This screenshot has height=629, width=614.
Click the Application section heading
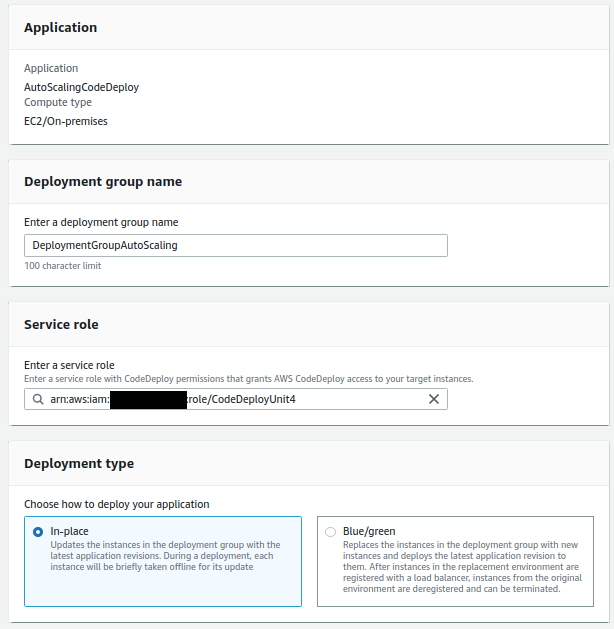[61, 28]
